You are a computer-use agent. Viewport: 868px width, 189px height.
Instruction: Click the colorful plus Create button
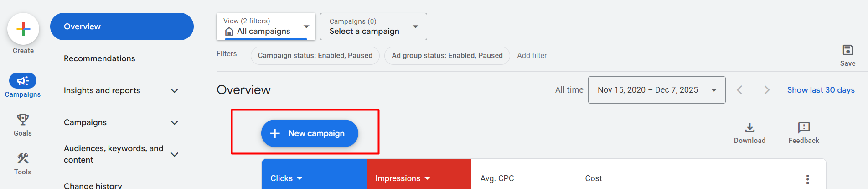[x=23, y=29]
